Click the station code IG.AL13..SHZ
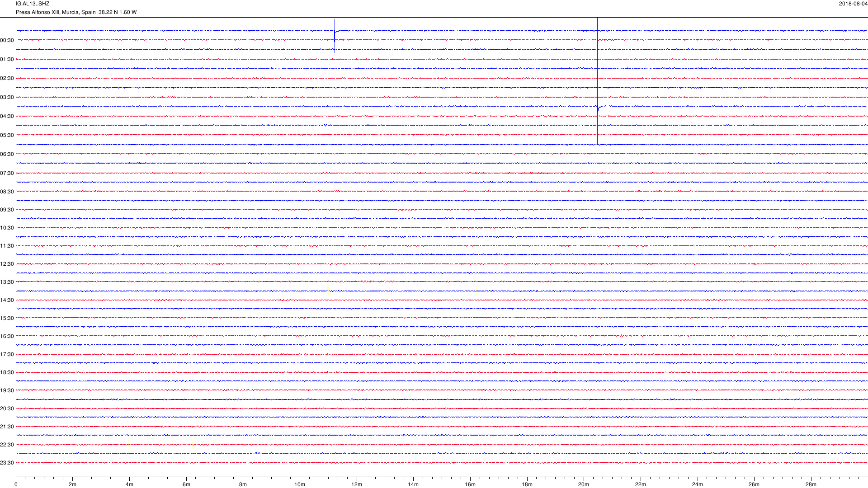 (x=33, y=4)
